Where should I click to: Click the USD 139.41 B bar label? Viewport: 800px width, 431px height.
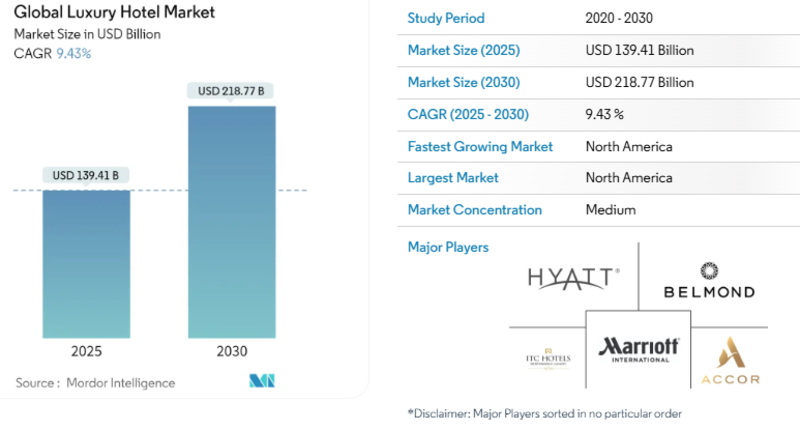86,176
